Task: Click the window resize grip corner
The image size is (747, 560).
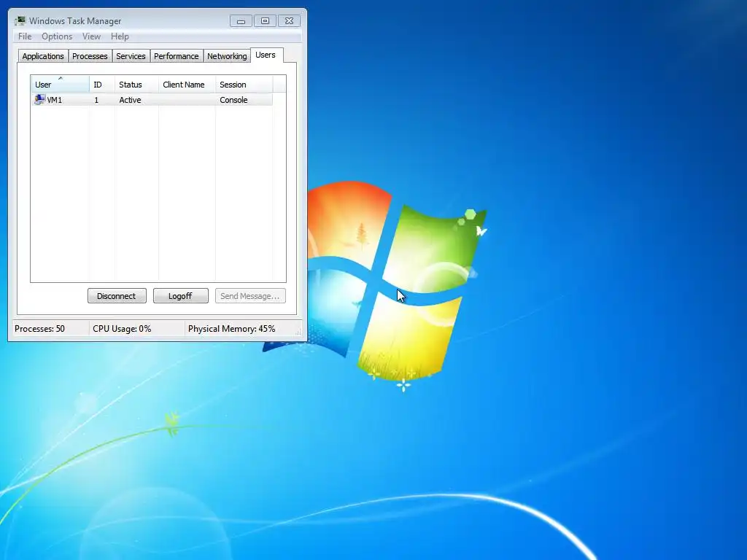Action: [x=298, y=332]
